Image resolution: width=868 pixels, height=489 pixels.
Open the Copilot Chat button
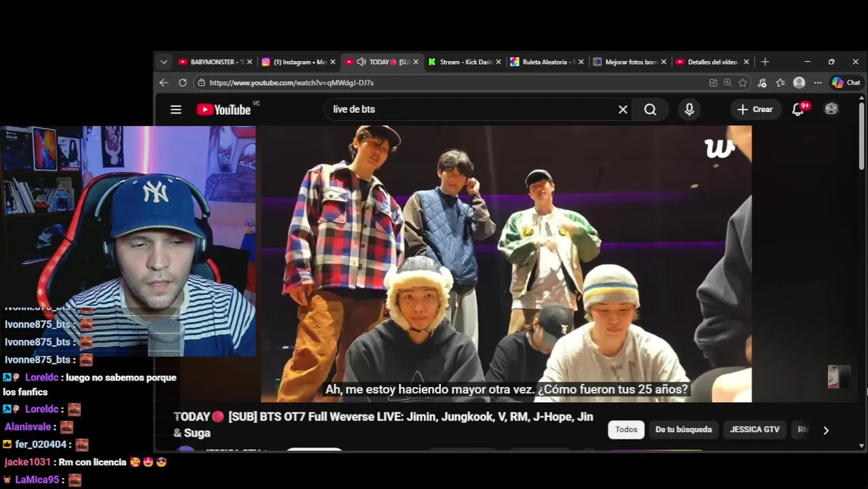pos(846,82)
